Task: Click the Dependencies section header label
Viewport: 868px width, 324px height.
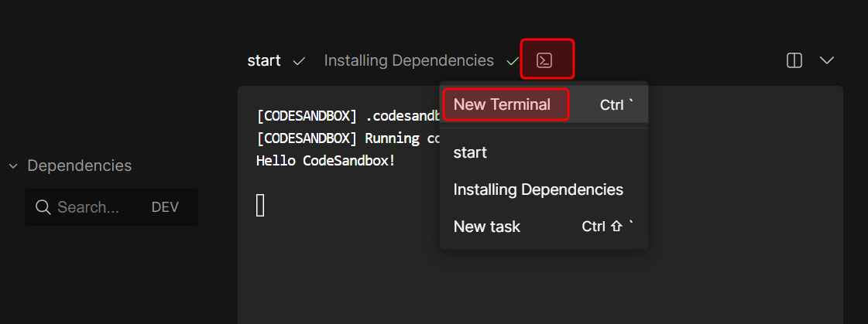Action: click(79, 165)
